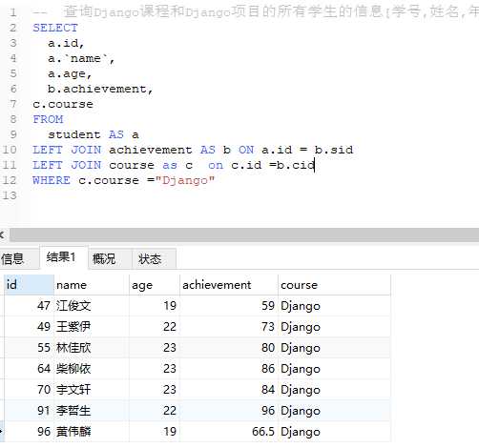479x448 pixels.
Task: Click the name column header
Action: [92, 285]
